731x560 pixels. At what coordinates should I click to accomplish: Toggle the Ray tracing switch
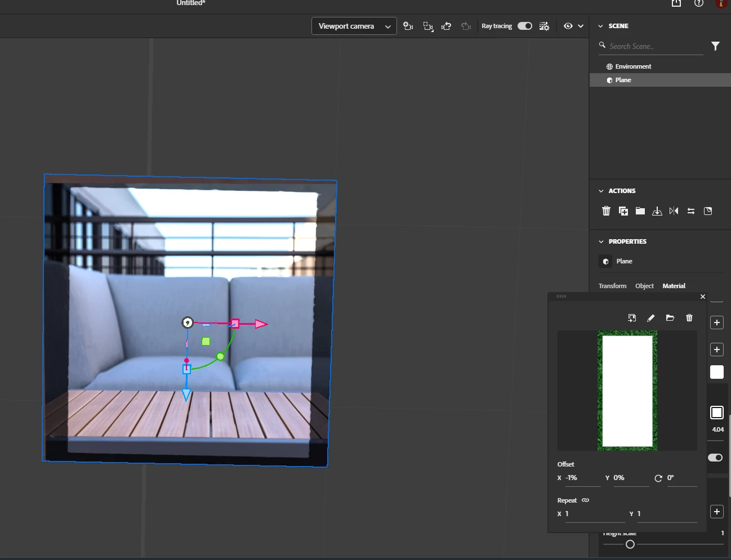pos(525,26)
